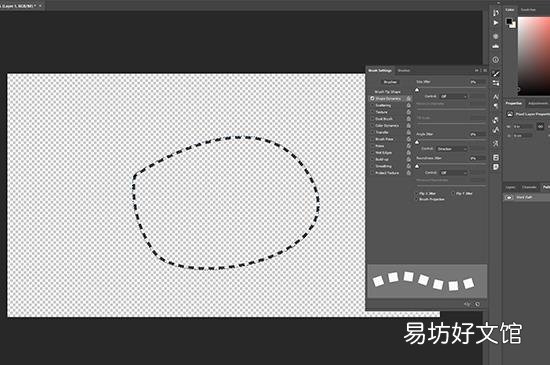This screenshot has width=550, height=365.
Task: Switch to the Brush Settings tab
Action: (x=380, y=70)
